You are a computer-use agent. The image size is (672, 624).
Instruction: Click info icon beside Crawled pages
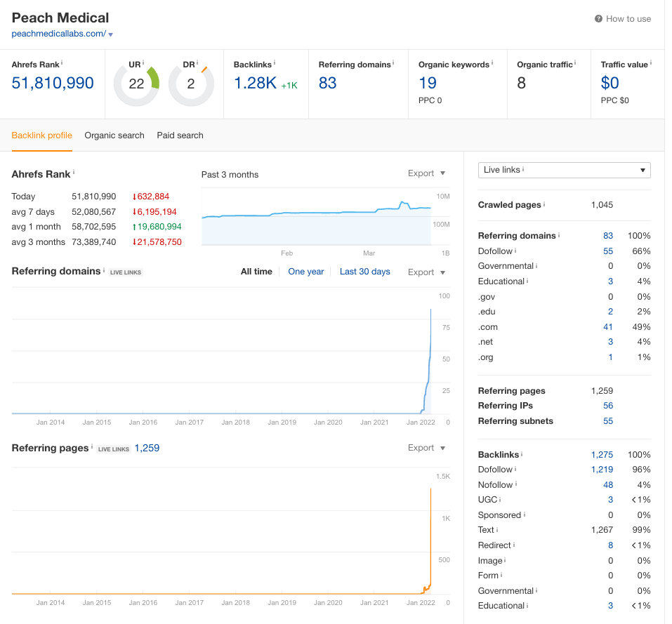point(544,204)
